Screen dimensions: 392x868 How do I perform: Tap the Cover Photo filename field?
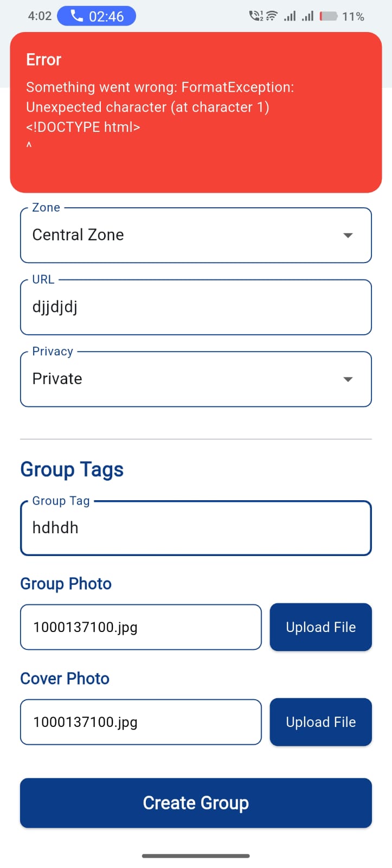(x=141, y=722)
